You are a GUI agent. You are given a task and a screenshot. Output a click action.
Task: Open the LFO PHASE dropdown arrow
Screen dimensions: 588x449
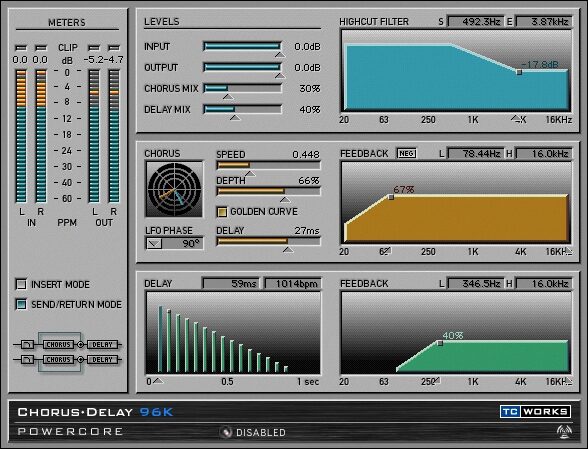pos(154,244)
